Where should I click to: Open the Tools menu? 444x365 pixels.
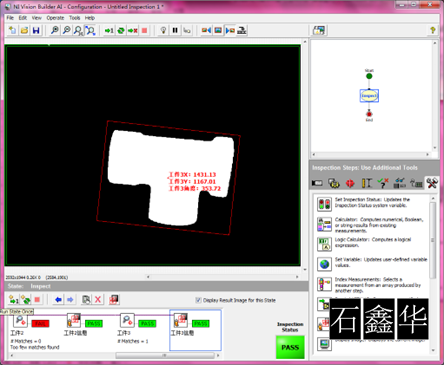point(75,18)
